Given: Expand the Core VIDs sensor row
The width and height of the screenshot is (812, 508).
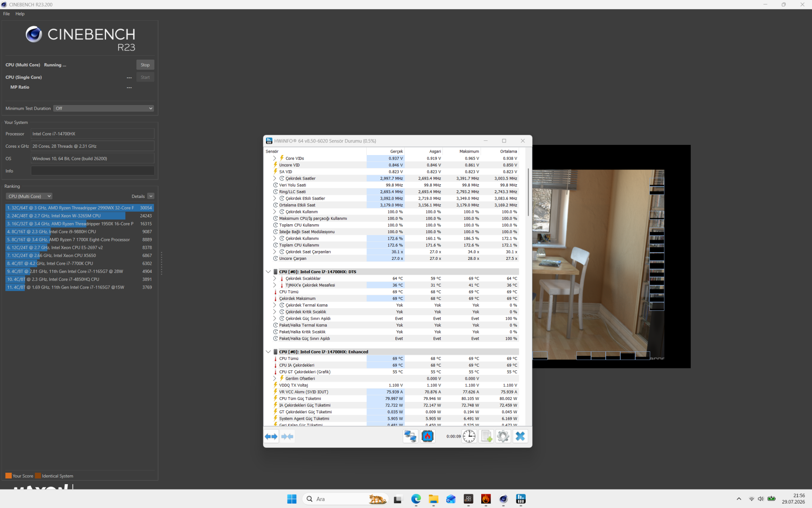Looking at the screenshot, I should coord(275,158).
